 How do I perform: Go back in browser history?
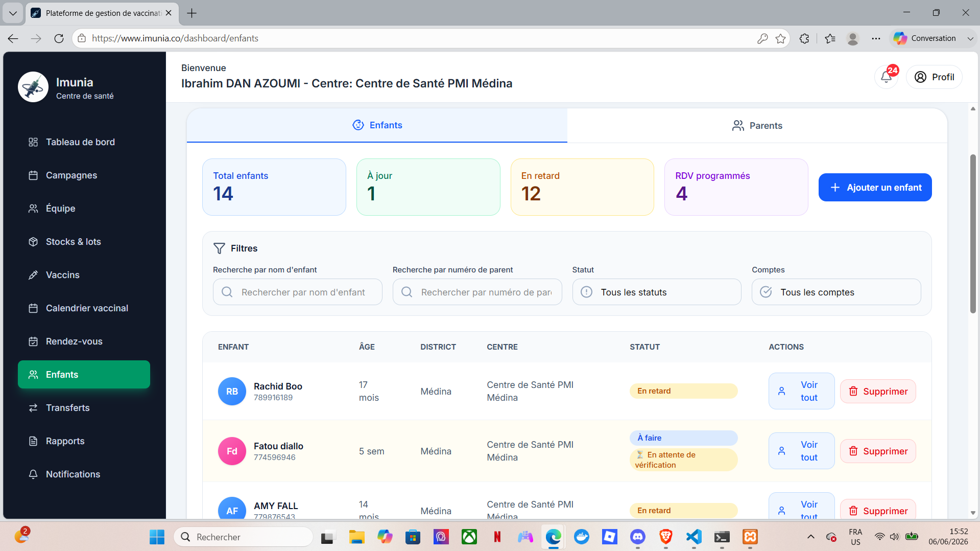click(13, 38)
